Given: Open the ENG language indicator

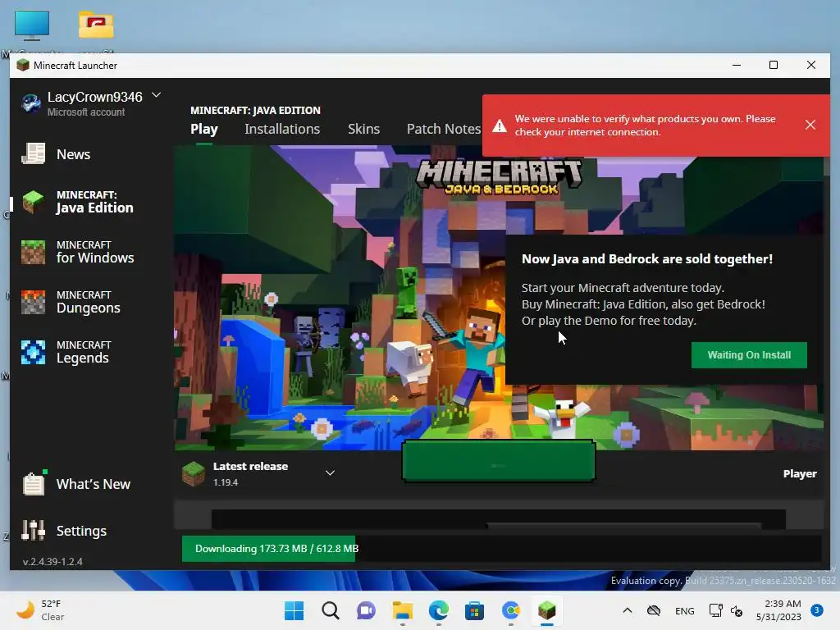Looking at the screenshot, I should pyautogui.click(x=685, y=611).
